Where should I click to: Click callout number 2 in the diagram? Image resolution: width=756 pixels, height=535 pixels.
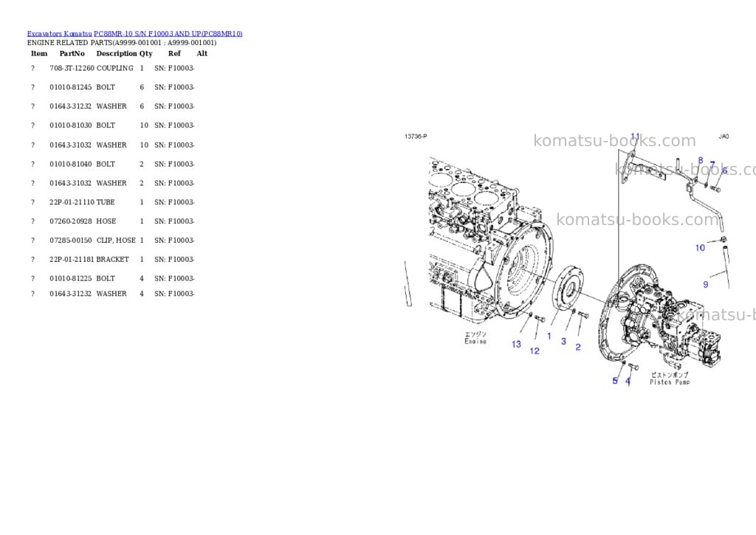pos(578,347)
